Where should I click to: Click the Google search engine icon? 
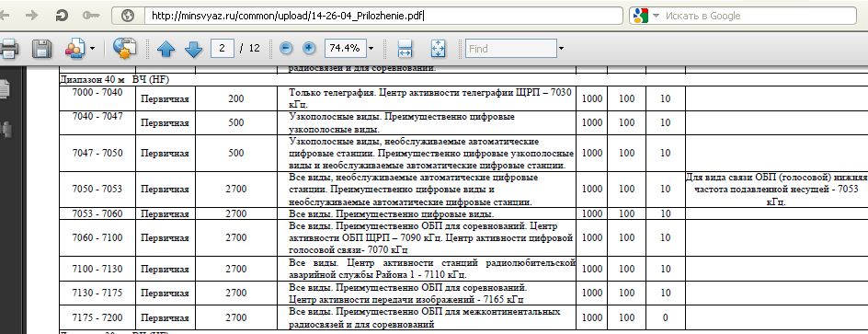click(641, 16)
